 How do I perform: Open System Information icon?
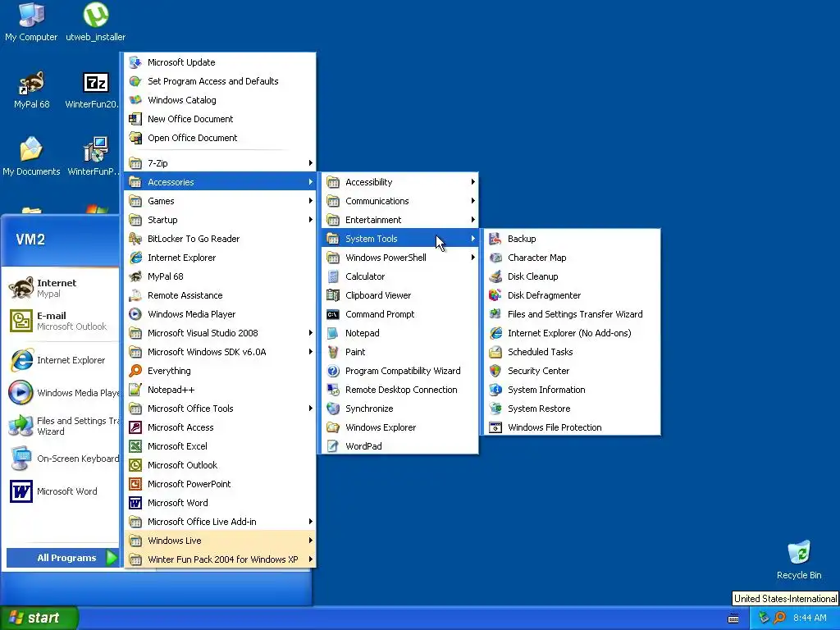tap(495, 390)
